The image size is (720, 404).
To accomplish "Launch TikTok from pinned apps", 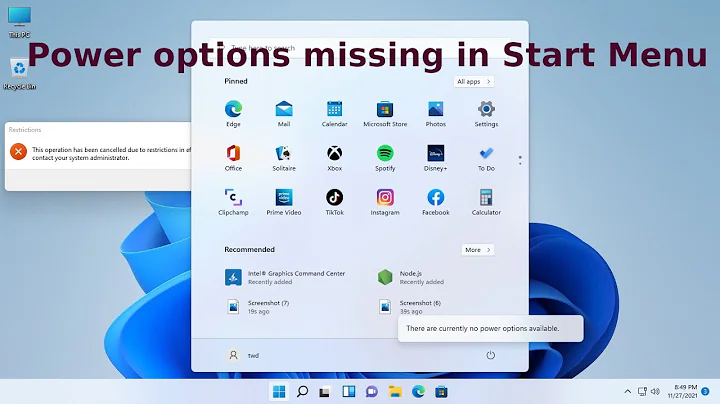I will pyautogui.click(x=334, y=202).
